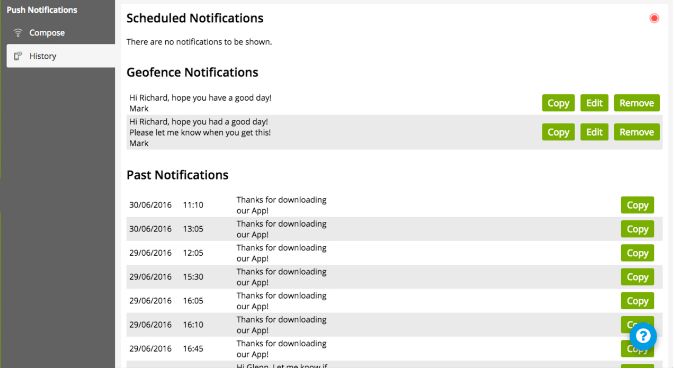Remove the second geofence notification
Screen dimensions: 674x369
click(x=637, y=132)
